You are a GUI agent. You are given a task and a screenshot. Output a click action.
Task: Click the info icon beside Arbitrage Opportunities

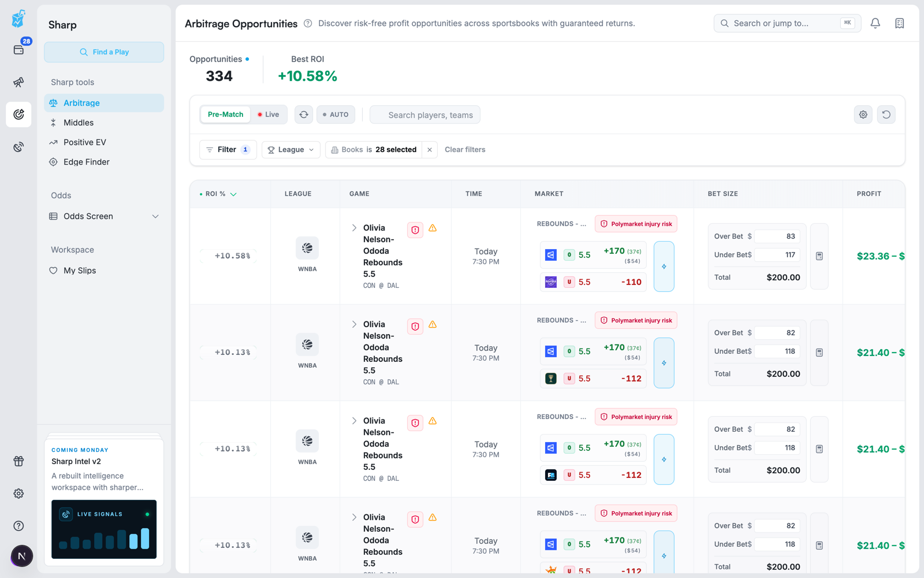(x=308, y=24)
